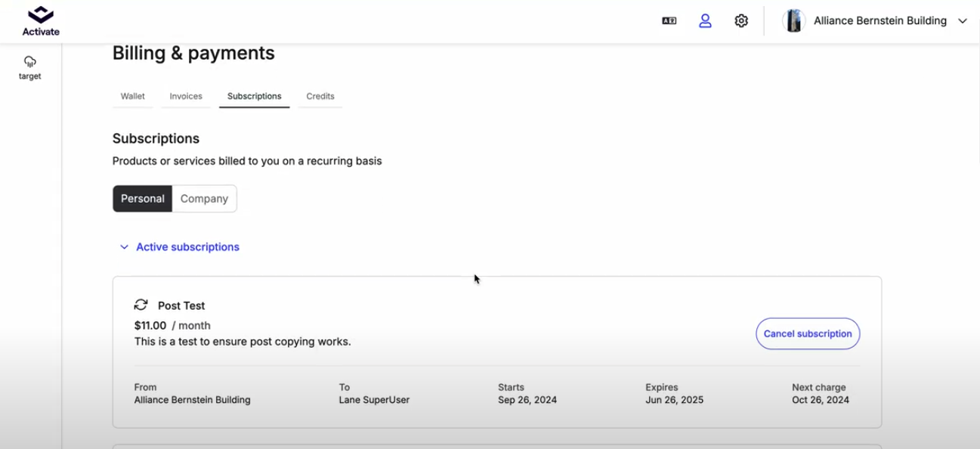This screenshot has width=980, height=449.
Task: Open the settings gear icon
Action: coord(741,21)
